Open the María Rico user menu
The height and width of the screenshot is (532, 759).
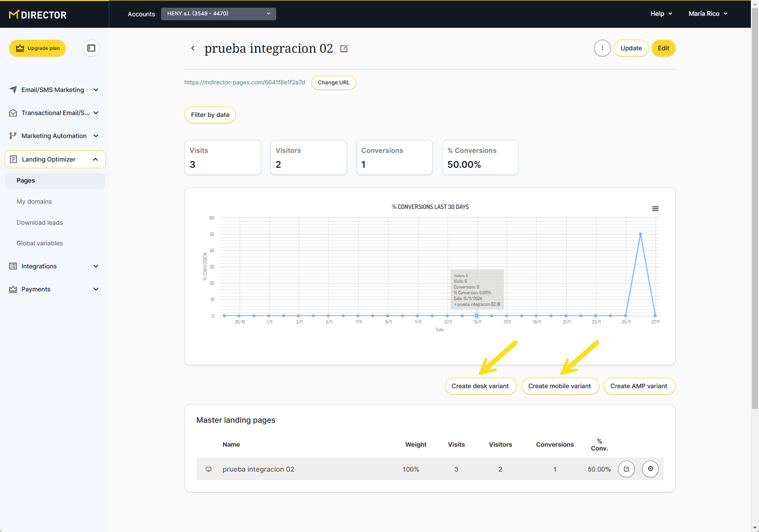(708, 13)
